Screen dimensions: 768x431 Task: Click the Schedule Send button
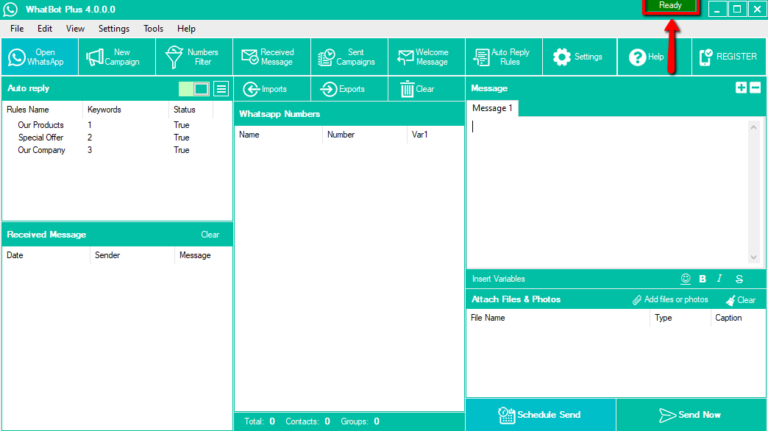(541, 415)
